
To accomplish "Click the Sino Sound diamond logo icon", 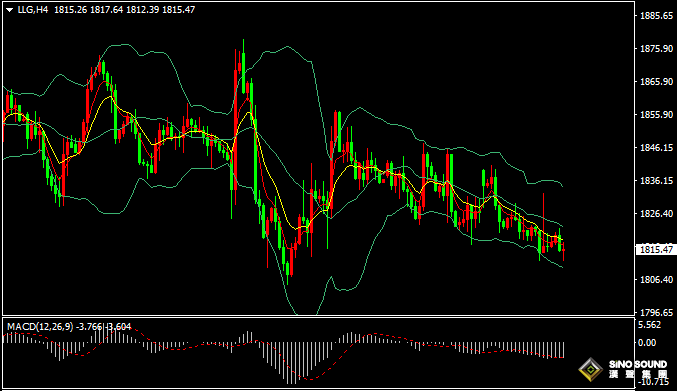I will (591, 369).
